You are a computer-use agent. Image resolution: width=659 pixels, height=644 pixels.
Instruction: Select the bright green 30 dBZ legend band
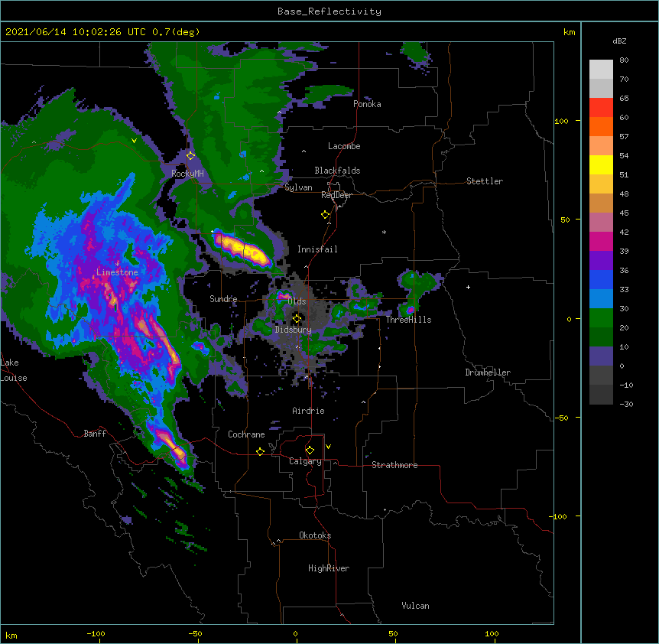(601, 318)
